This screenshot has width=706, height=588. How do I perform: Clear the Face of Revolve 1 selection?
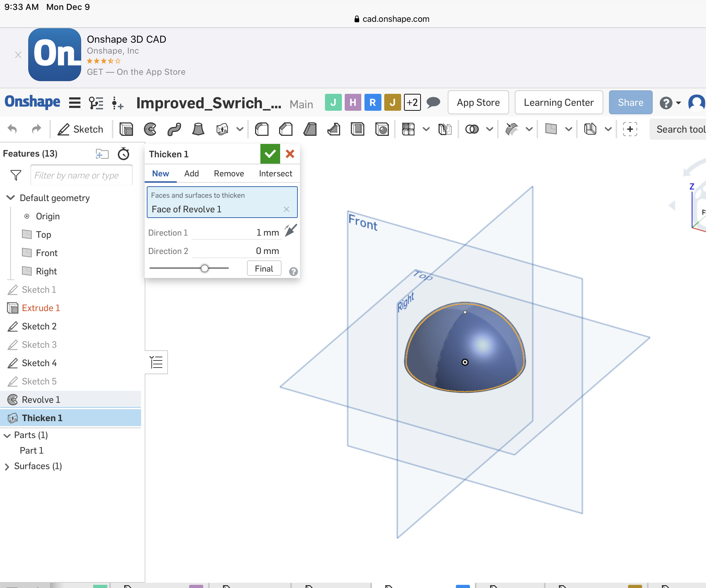pos(286,209)
